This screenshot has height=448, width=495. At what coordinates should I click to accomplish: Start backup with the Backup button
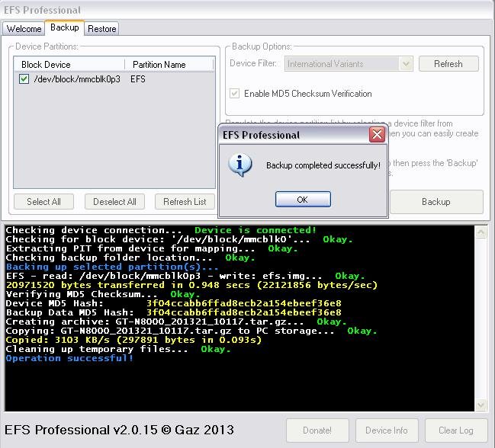[x=436, y=202]
